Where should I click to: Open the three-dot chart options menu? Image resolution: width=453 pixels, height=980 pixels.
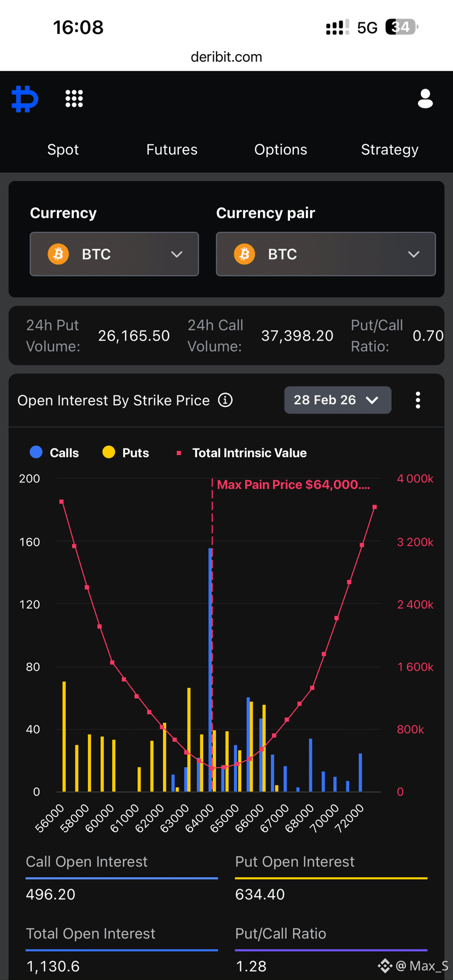[418, 400]
